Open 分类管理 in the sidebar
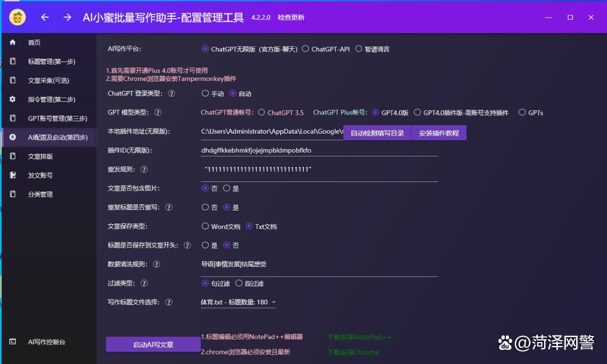 tap(49, 194)
